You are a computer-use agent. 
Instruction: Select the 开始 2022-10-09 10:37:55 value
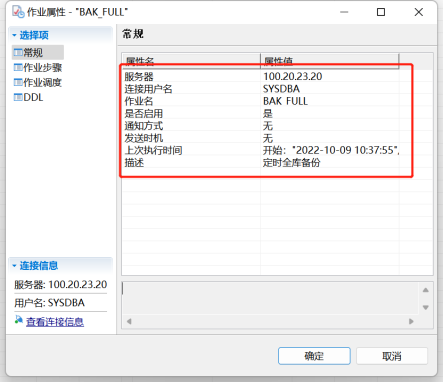tap(331, 150)
